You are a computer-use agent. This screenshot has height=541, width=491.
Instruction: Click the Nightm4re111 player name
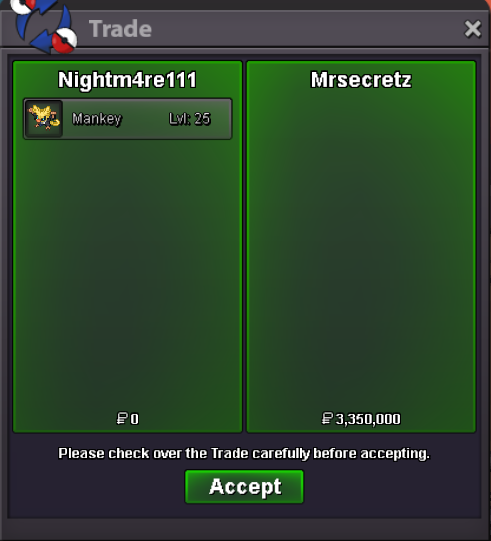point(127,80)
